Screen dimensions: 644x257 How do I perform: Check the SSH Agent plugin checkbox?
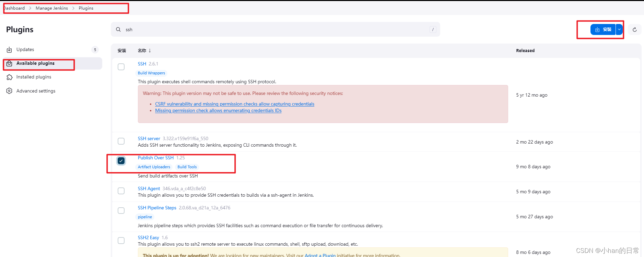[x=121, y=191]
